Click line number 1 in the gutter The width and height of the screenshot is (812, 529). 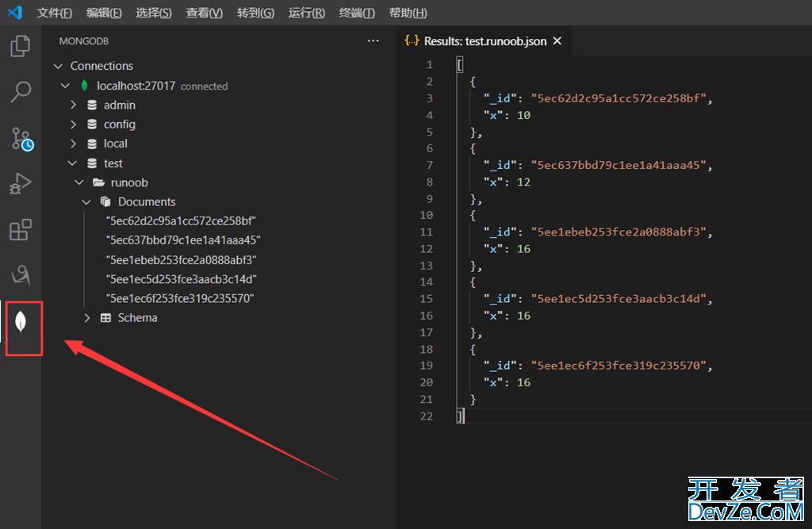429,65
